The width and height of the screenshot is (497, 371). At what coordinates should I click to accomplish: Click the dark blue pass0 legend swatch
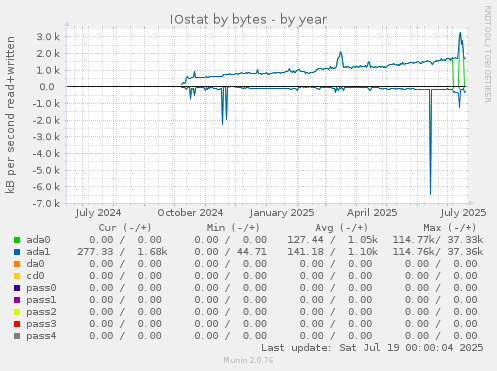[17, 288]
